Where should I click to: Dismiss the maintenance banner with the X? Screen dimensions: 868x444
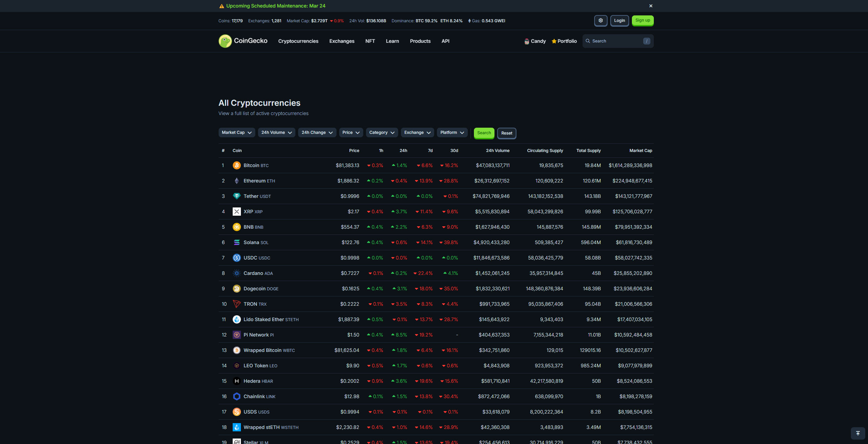pyautogui.click(x=651, y=6)
